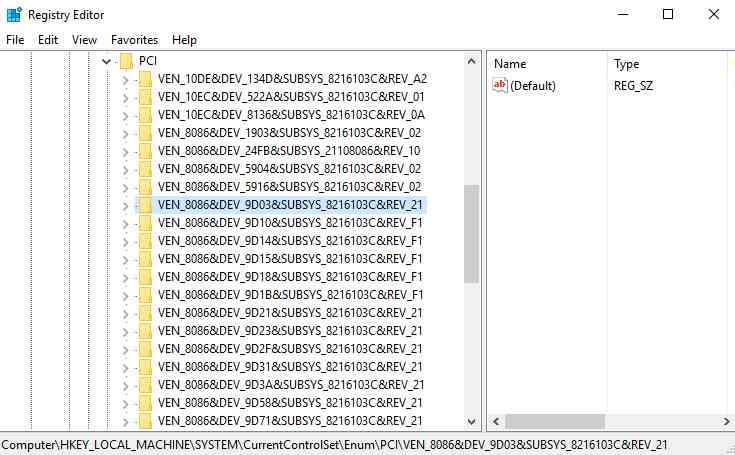Click values pane horizontal scrollbar thumb
Viewport: 735px width, 455px height.
(x=555, y=422)
